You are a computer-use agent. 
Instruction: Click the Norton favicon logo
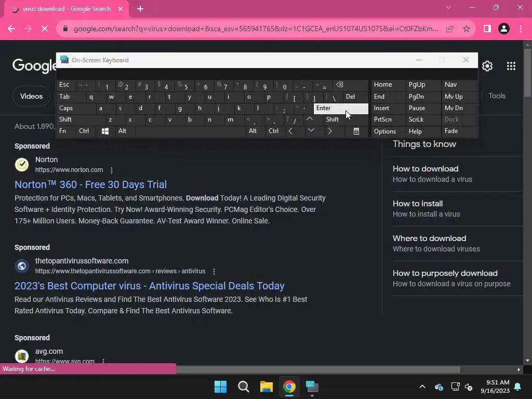pyautogui.click(x=22, y=165)
